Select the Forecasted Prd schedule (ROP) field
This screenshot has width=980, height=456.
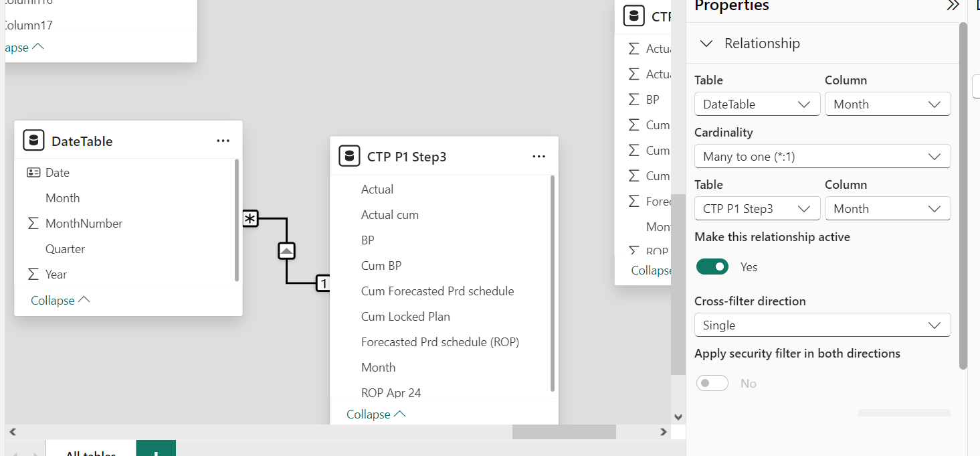point(441,342)
